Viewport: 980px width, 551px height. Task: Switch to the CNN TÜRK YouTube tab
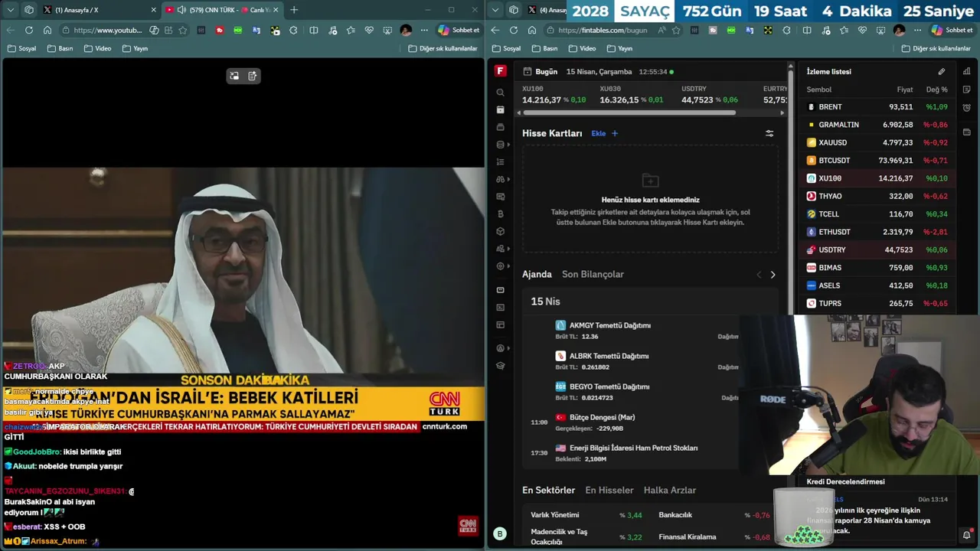(x=224, y=10)
